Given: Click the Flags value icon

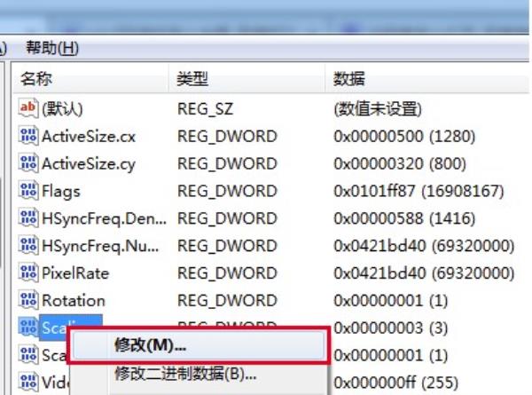Looking at the screenshot, I should click(x=28, y=191).
